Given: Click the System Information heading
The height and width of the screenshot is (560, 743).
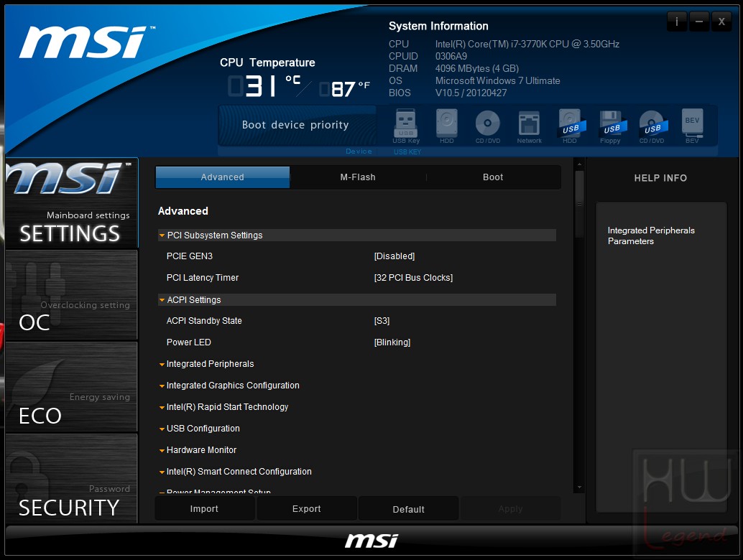Looking at the screenshot, I should [438, 26].
